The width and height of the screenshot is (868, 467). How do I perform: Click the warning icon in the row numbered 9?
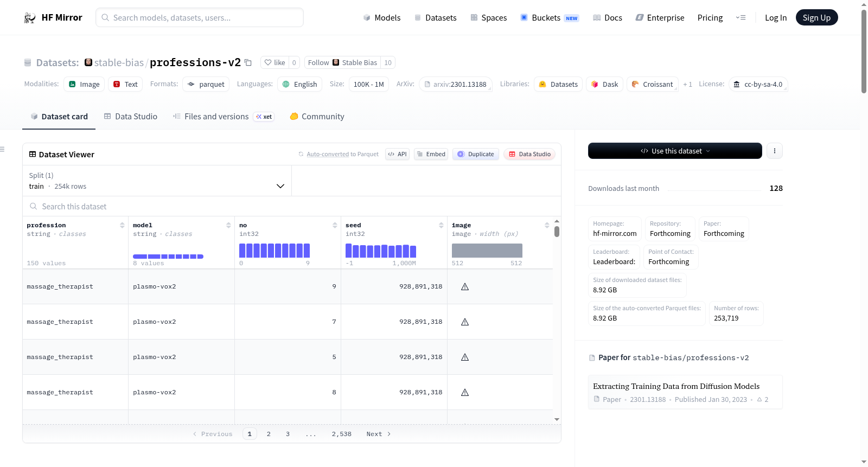(x=465, y=286)
